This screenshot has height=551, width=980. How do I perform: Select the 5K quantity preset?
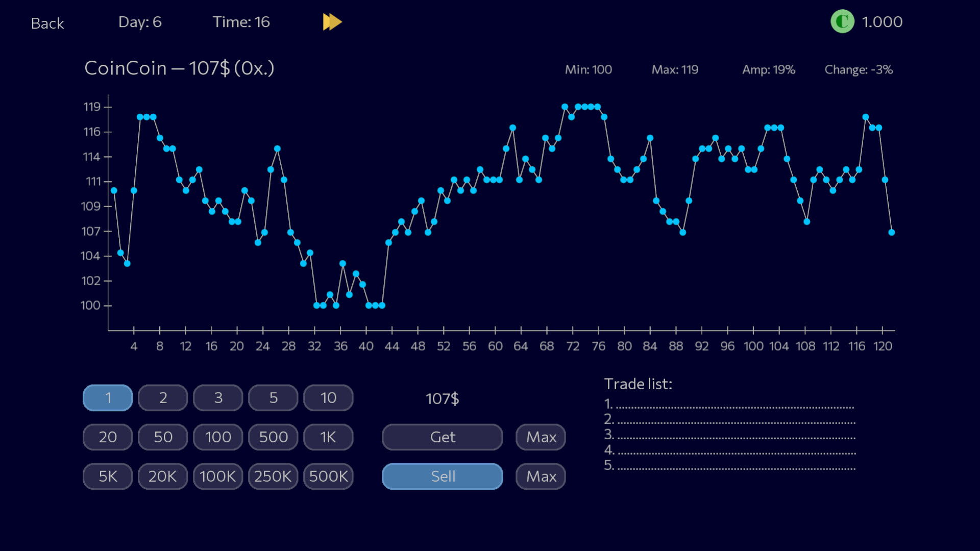(x=107, y=476)
